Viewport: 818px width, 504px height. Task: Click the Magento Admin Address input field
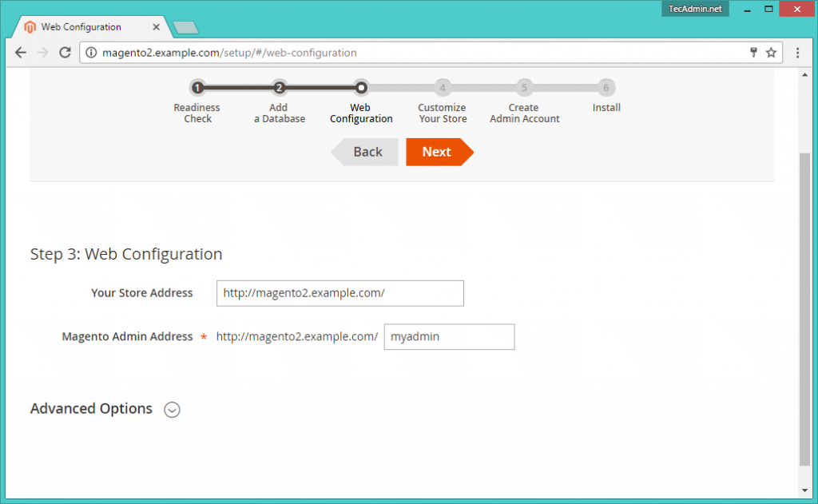pyautogui.click(x=449, y=337)
